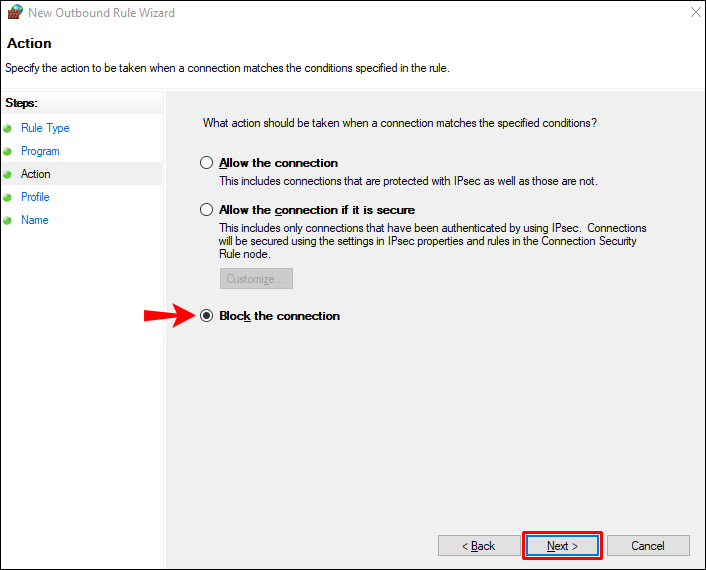Jump to the Profile step
This screenshot has height=570, width=706.
(x=35, y=197)
